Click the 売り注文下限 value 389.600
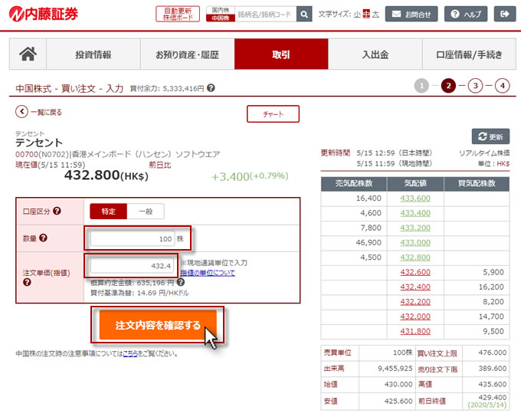The height and width of the screenshot is (420, 521). click(x=493, y=369)
